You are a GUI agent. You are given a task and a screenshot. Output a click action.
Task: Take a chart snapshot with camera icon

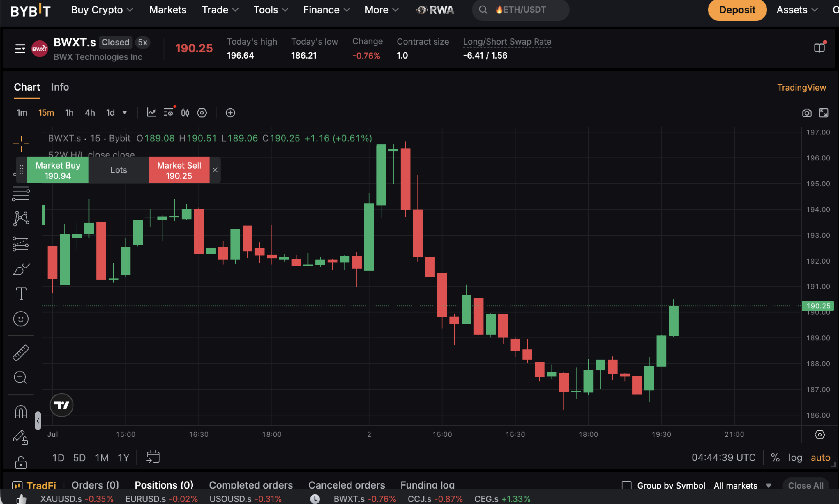coord(807,113)
